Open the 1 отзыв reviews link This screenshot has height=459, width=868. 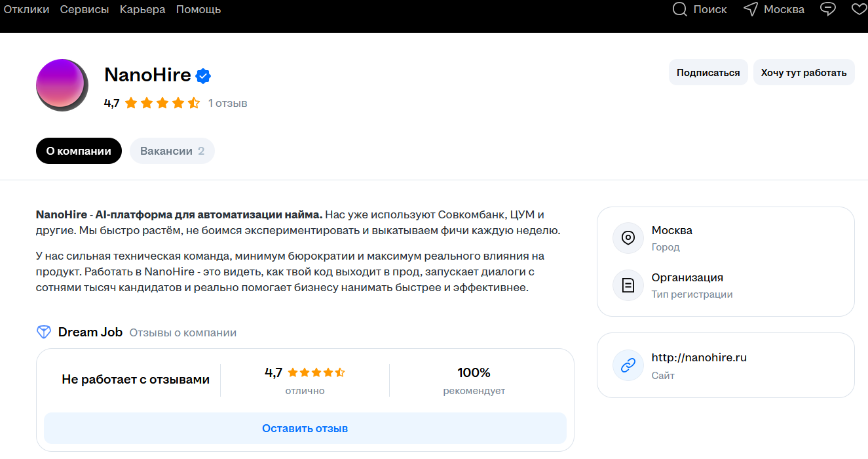click(x=227, y=103)
